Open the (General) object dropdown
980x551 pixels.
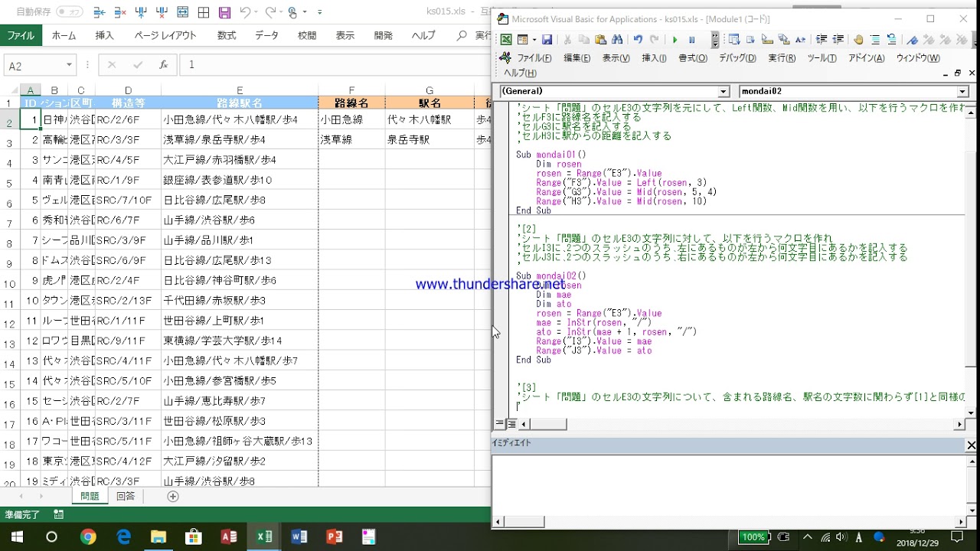click(x=724, y=91)
